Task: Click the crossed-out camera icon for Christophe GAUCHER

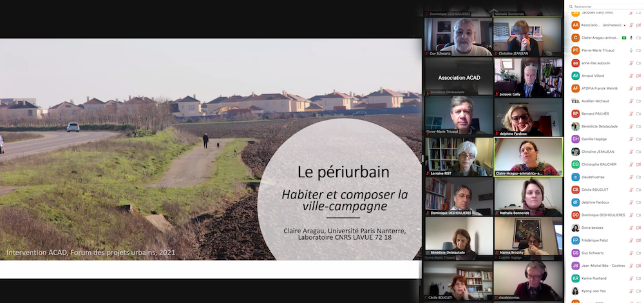Action: 639,164
